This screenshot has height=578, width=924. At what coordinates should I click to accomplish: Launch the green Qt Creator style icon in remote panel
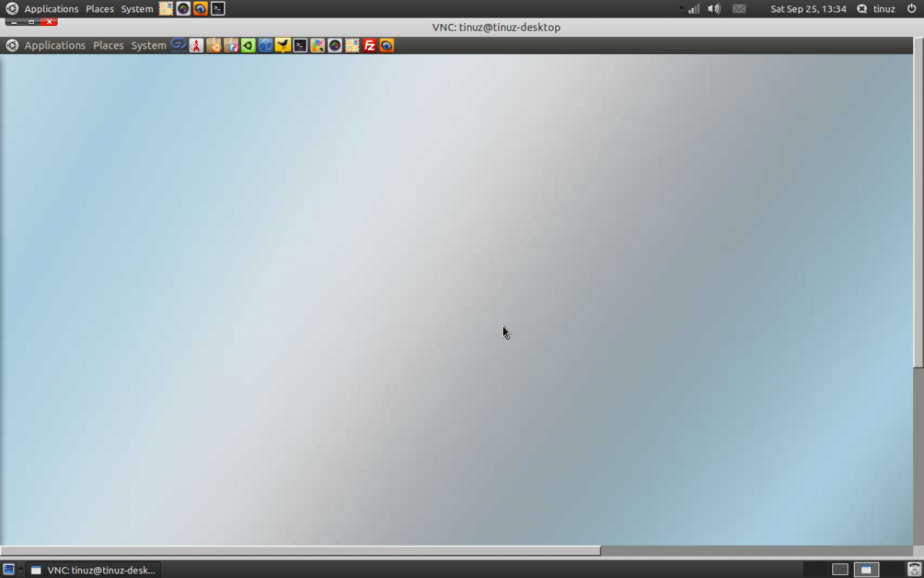click(x=248, y=45)
